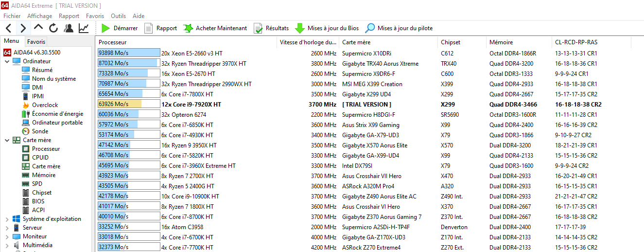The width and height of the screenshot is (644, 252).
Task: Open the Fichier menu
Action: [x=12, y=16]
